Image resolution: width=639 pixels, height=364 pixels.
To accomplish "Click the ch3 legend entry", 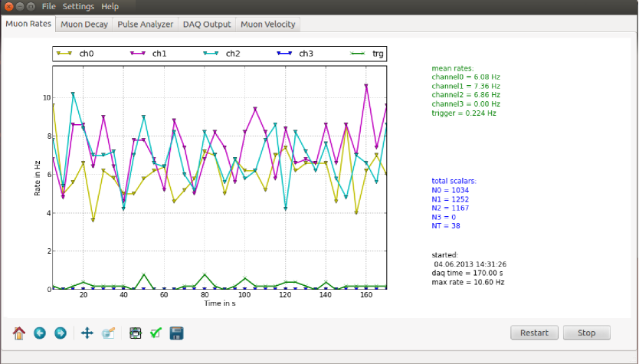I will 295,54.
